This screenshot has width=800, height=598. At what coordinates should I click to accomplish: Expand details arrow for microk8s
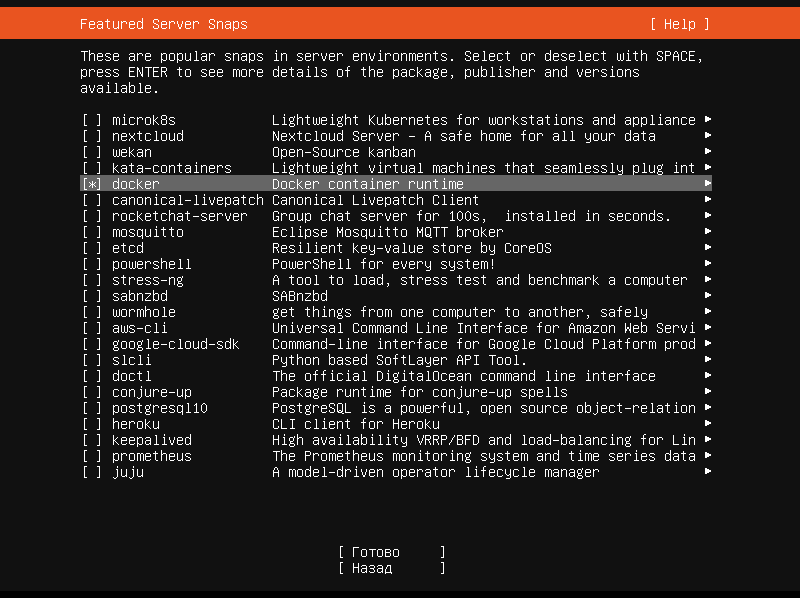point(708,119)
